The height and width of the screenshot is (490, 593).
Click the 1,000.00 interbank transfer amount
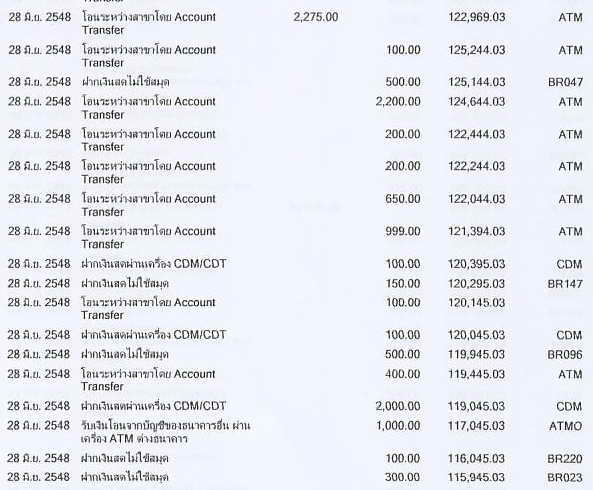(398, 426)
